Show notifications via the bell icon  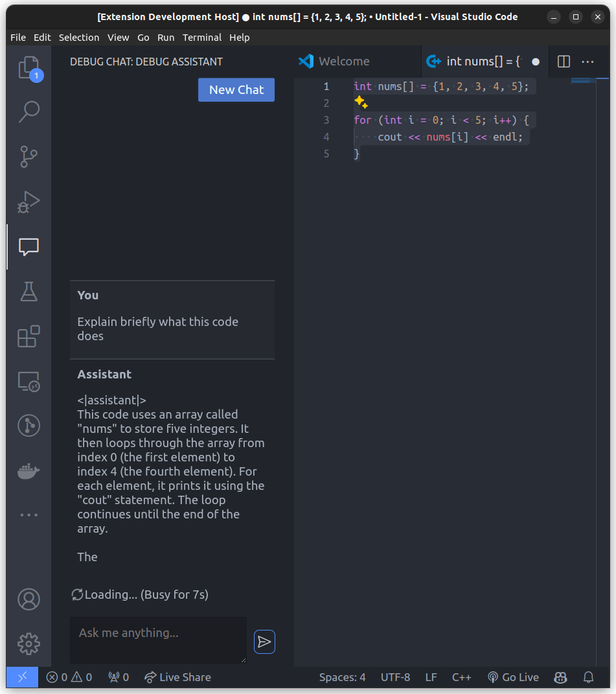pos(587,677)
